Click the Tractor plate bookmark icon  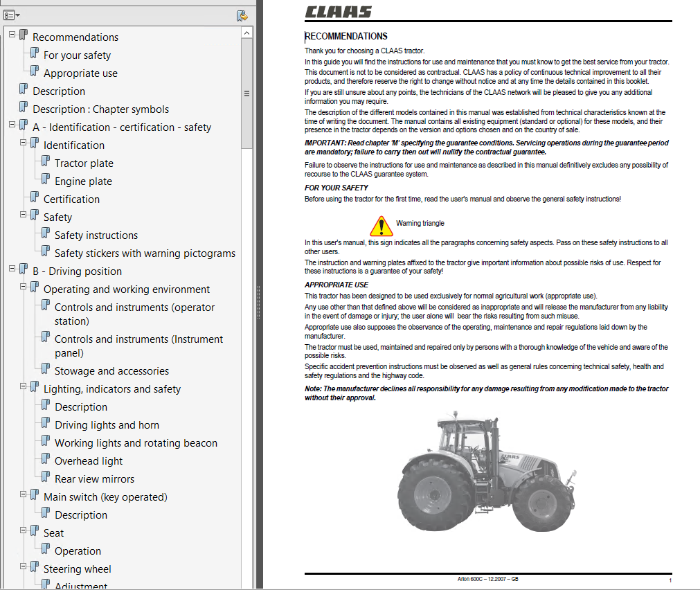(46, 161)
